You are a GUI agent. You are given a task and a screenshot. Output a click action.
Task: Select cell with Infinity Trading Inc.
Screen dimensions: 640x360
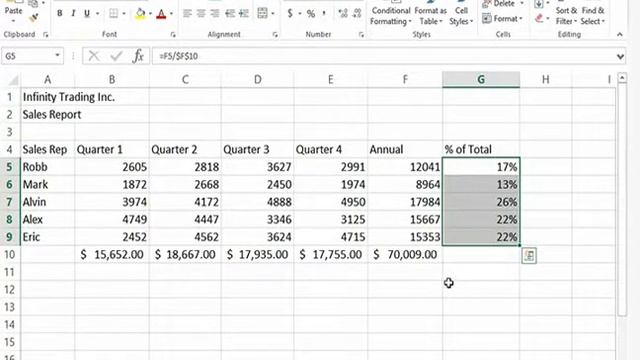[x=47, y=97]
